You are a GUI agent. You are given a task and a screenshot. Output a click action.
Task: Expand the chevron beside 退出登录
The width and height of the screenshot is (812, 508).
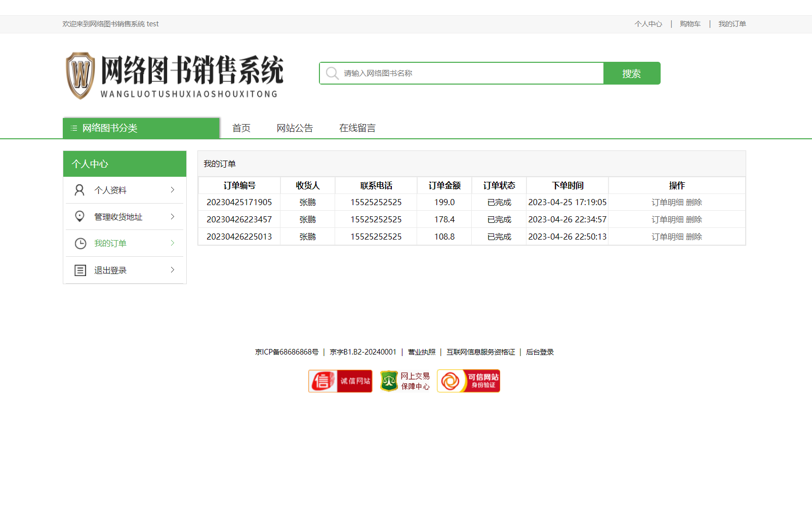coord(172,270)
